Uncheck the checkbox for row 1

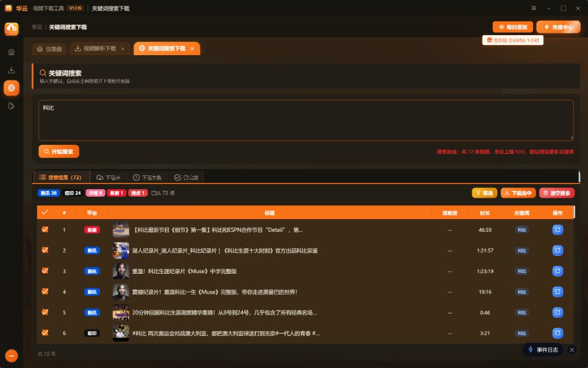click(x=45, y=229)
